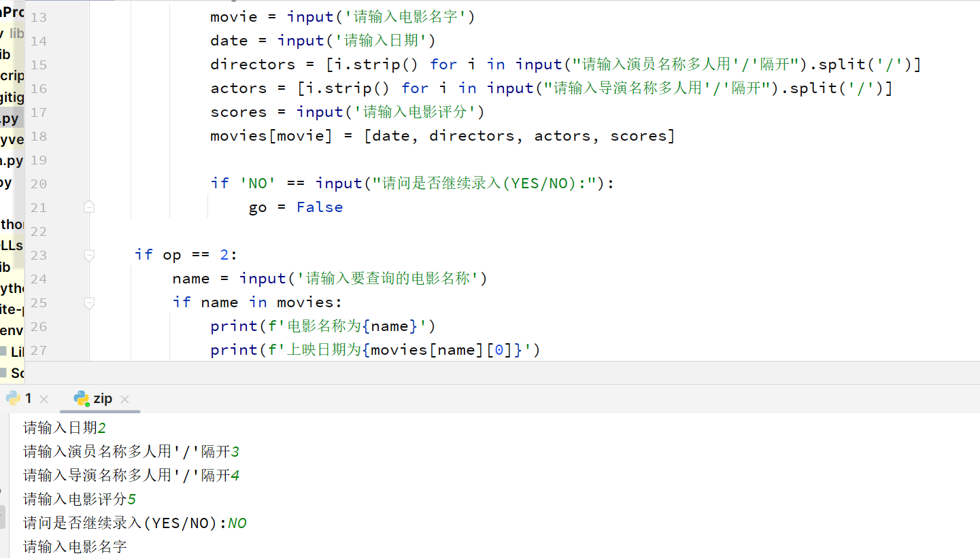Image resolution: width=980 pixels, height=558 pixels.
Task: Place cursor on "movie = input" code line
Action: point(343,17)
